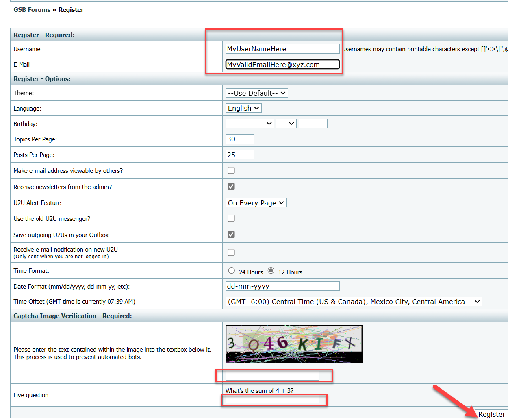Enable the old U2U messenger checkbox
Viewport: 508px width, 420px height.
231,218
